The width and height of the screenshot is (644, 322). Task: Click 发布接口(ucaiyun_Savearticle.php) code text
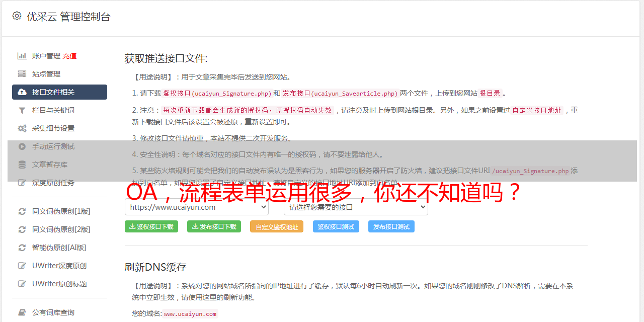[x=340, y=94]
